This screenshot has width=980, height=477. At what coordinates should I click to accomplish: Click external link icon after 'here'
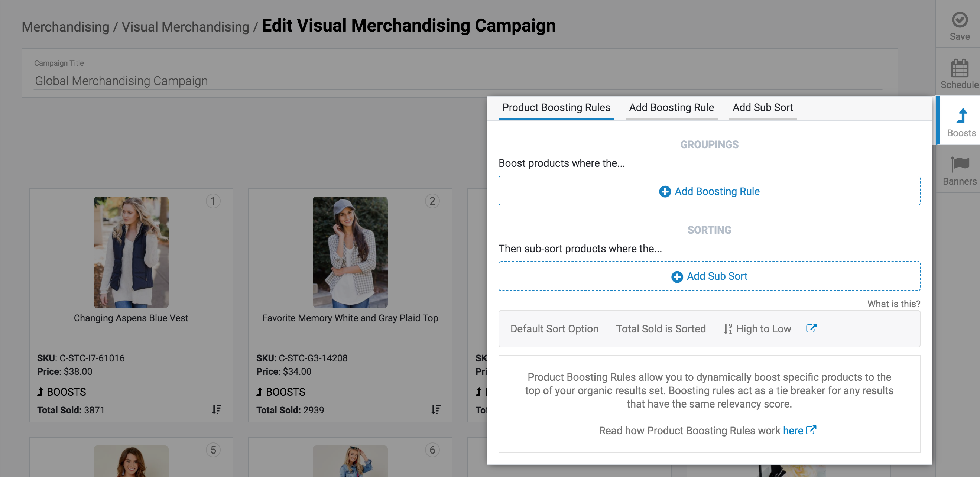pos(811,430)
